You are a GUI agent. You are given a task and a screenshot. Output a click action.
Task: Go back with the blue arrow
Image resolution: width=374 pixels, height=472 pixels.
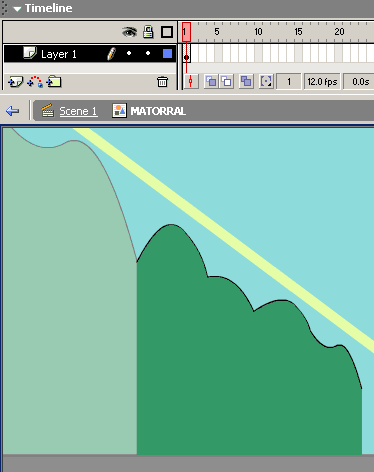click(x=13, y=111)
